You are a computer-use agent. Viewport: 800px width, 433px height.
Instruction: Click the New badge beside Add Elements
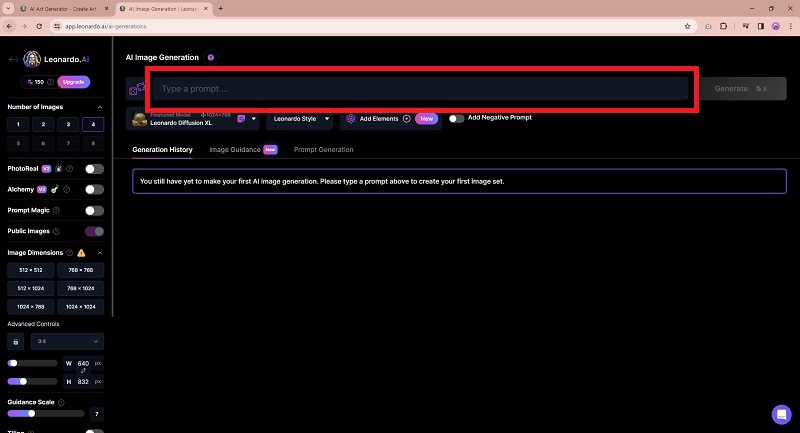pos(427,119)
